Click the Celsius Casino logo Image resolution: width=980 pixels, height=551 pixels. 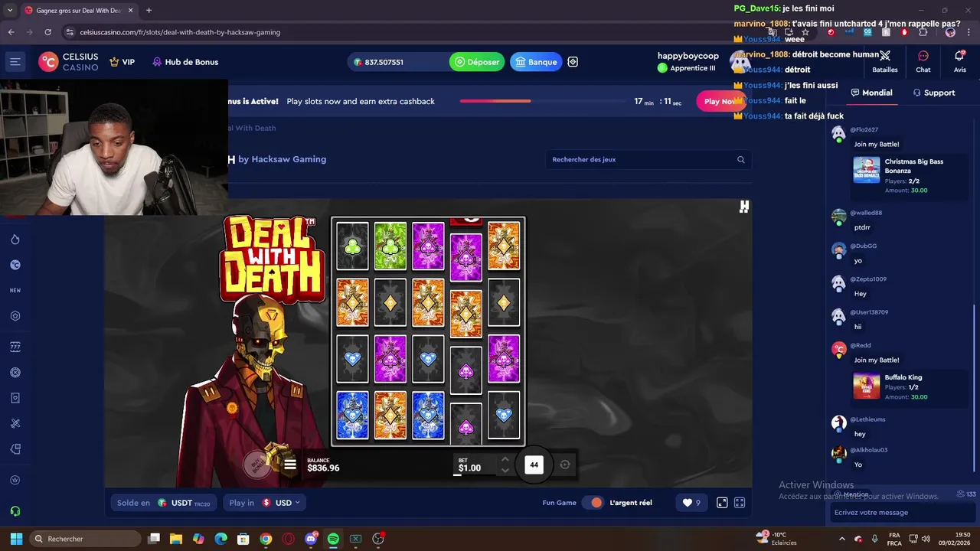click(x=69, y=62)
